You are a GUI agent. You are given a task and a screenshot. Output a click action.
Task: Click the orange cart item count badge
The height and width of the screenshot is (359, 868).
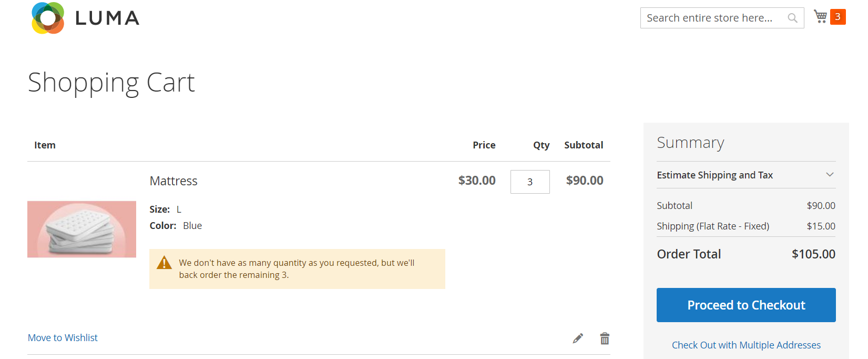(838, 17)
